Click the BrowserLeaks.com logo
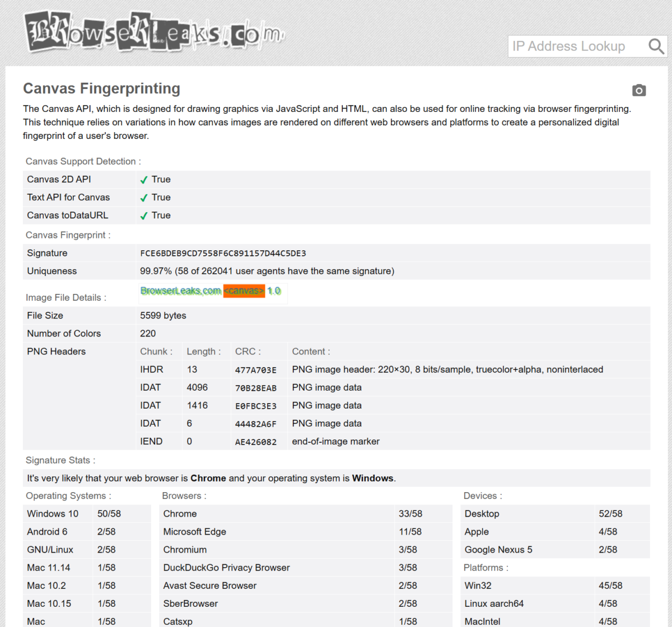The image size is (672, 627). (154, 32)
